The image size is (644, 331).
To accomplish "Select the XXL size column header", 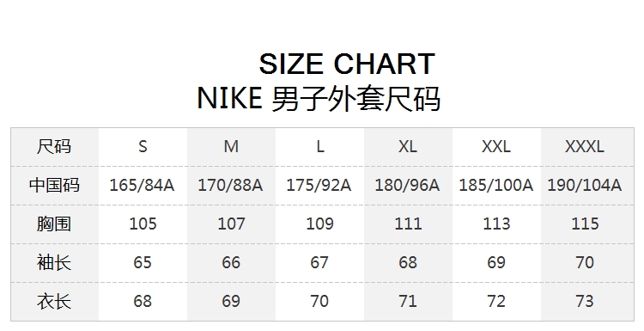I will click(x=496, y=147).
